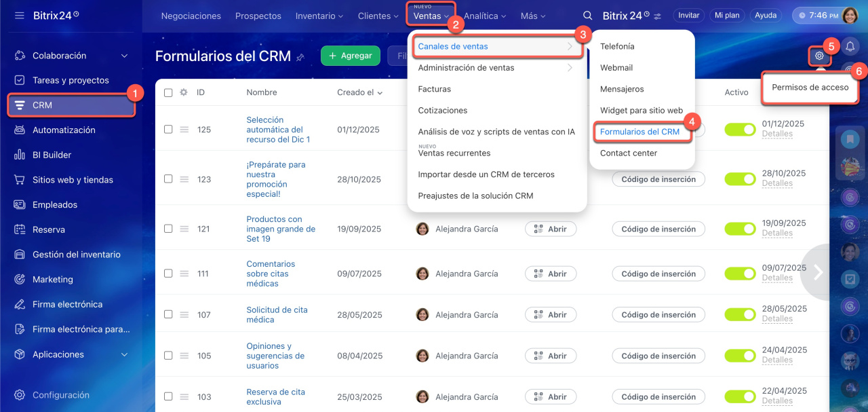Click the search magnifier icon
The image size is (868, 412).
click(x=588, y=16)
